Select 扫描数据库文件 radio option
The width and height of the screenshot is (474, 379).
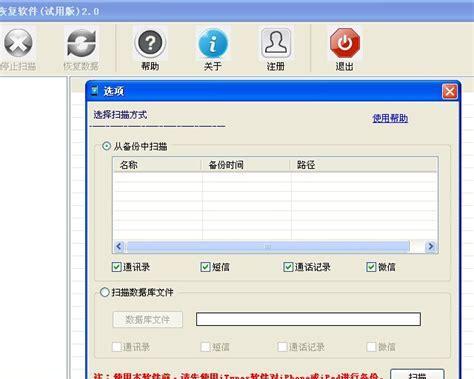pyautogui.click(x=105, y=292)
